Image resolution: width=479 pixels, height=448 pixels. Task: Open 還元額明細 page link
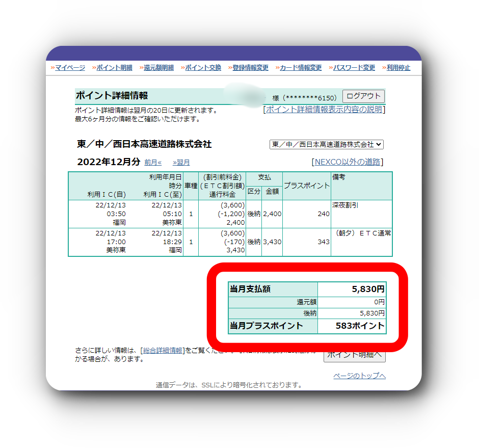point(158,68)
